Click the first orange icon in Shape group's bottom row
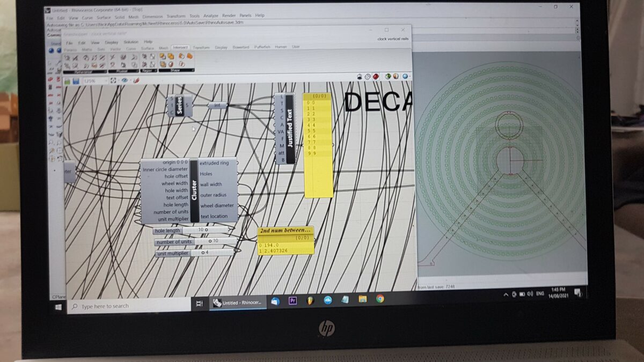The image size is (644, 362). click(x=163, y=64)
